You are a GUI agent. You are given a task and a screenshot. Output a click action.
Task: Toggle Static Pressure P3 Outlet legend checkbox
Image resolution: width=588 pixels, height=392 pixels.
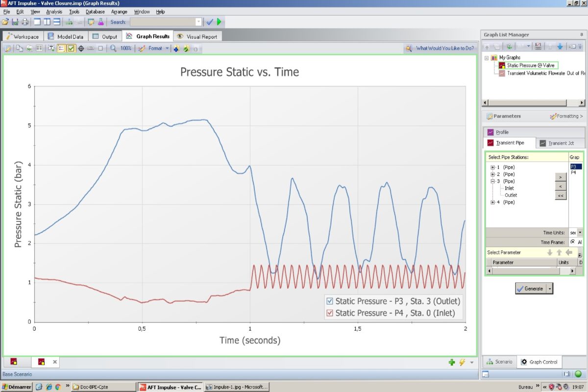coord(329,301)
